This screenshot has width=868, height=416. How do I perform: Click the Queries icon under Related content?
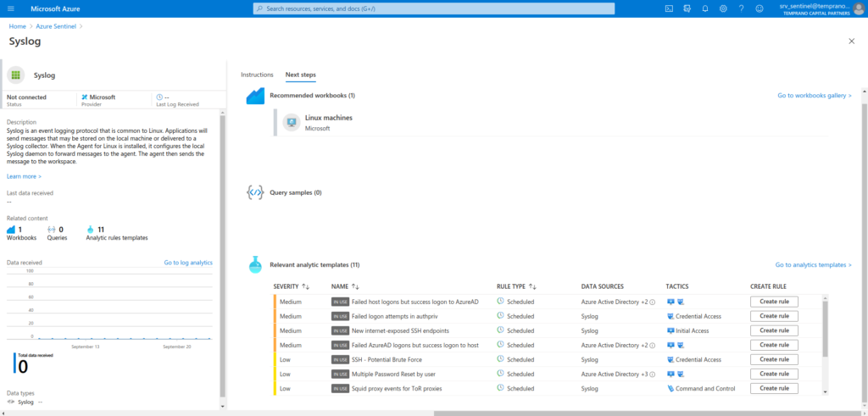pyautogui.click(x=52, y=229)
